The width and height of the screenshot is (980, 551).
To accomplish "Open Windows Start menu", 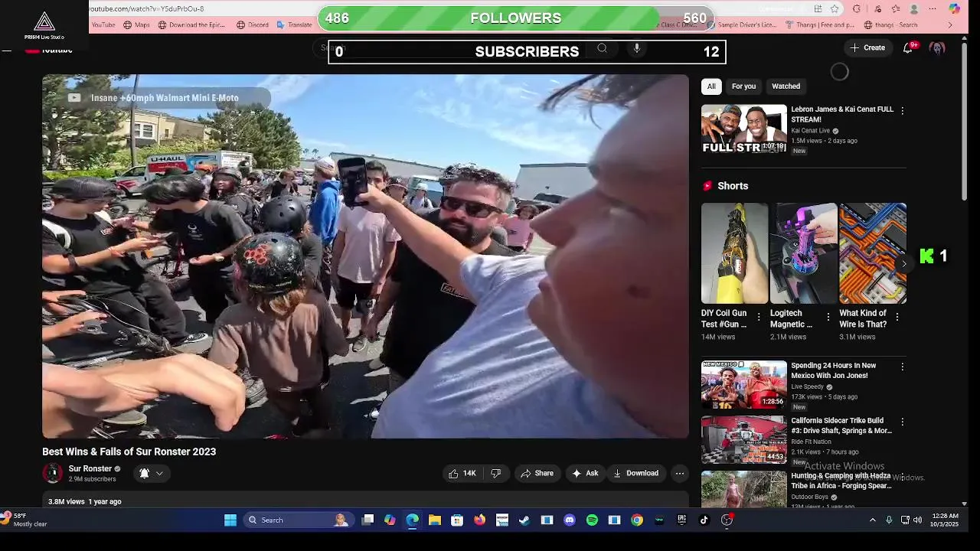I will point(230,520).
